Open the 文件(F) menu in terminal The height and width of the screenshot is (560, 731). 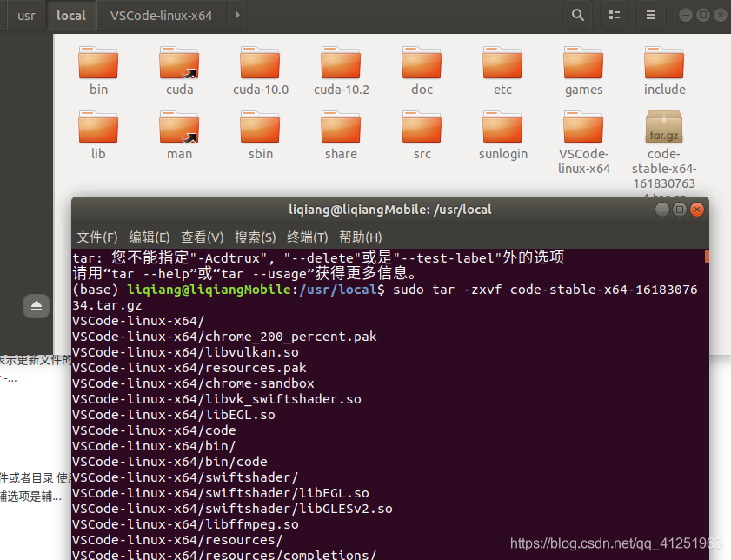point(96,237)
